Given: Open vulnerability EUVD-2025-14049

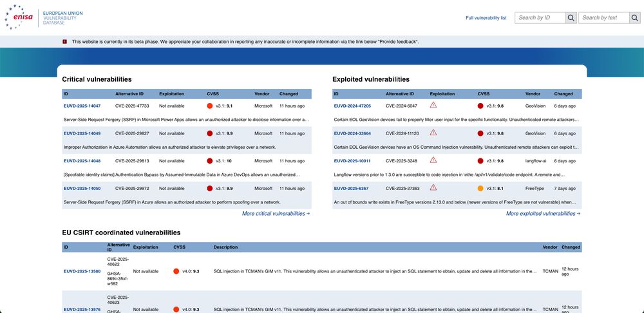Looking at the screenshot, I should pyautogui.click(x=82, y=133).
